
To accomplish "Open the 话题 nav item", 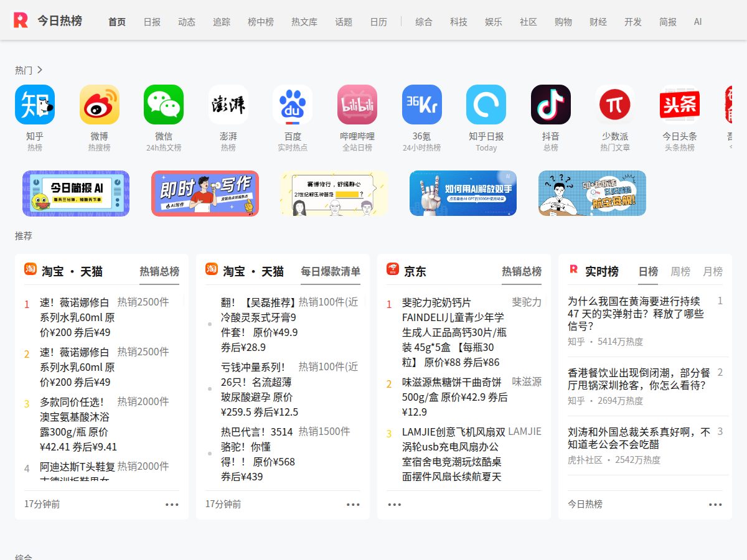I will pos(344,22).
